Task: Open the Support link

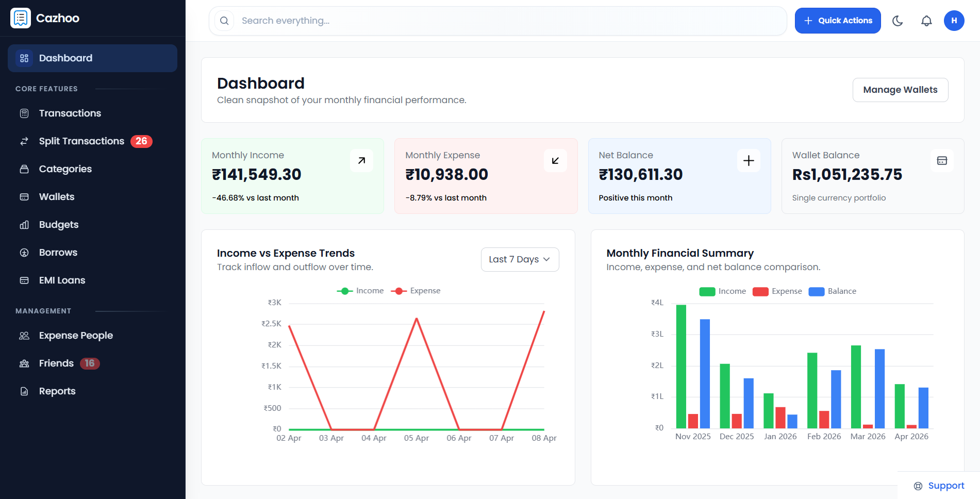Action: (x=945, y=485)
